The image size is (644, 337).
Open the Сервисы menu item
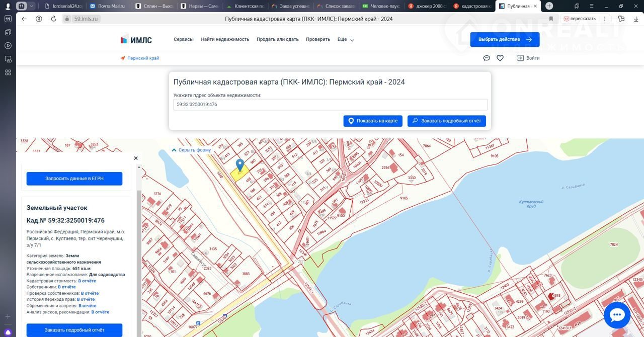click(184, 39)
